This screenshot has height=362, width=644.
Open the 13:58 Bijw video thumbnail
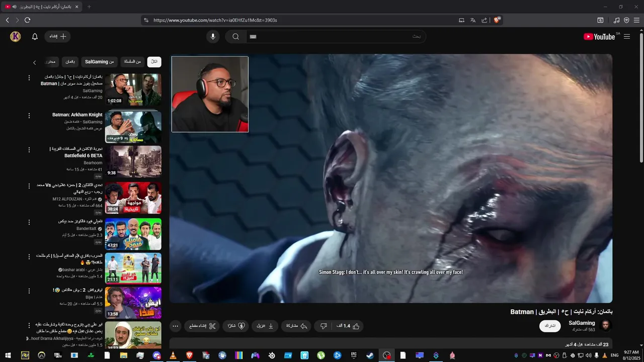(133, 303)
